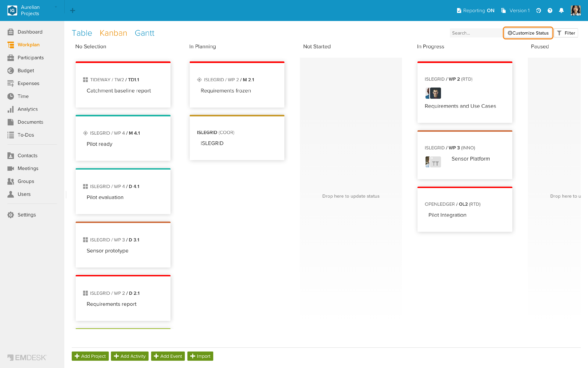Image resolution: width=588 pixels, height=368 pixels.
Task: Switch to the Gantt view tab
Action: [x=145, y=33]
